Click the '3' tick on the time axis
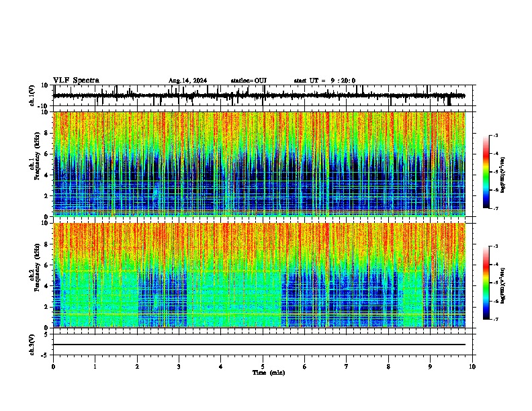532x411 pixels. point(179,367)
